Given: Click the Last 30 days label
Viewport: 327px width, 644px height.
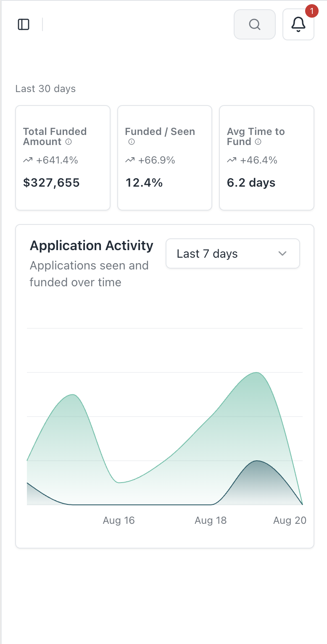Looking at the screenshot, I should click(x=45, y=89).
